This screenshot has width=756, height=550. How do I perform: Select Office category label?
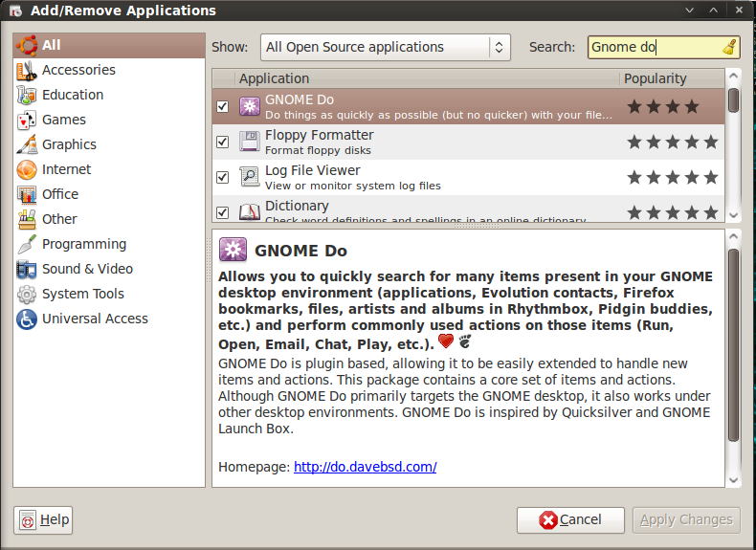tap(60, 194)
